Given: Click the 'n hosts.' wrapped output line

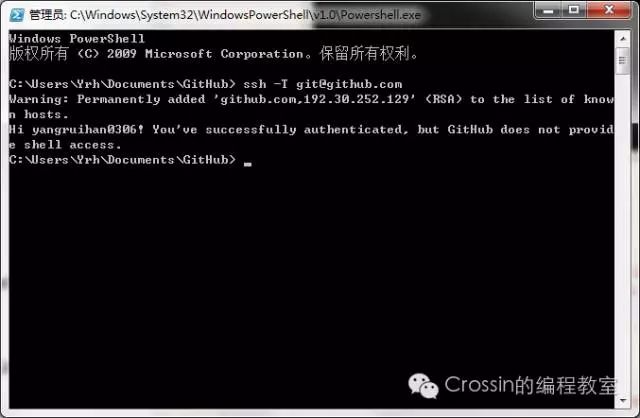Looking at the screenshot, I should [38, 114].
